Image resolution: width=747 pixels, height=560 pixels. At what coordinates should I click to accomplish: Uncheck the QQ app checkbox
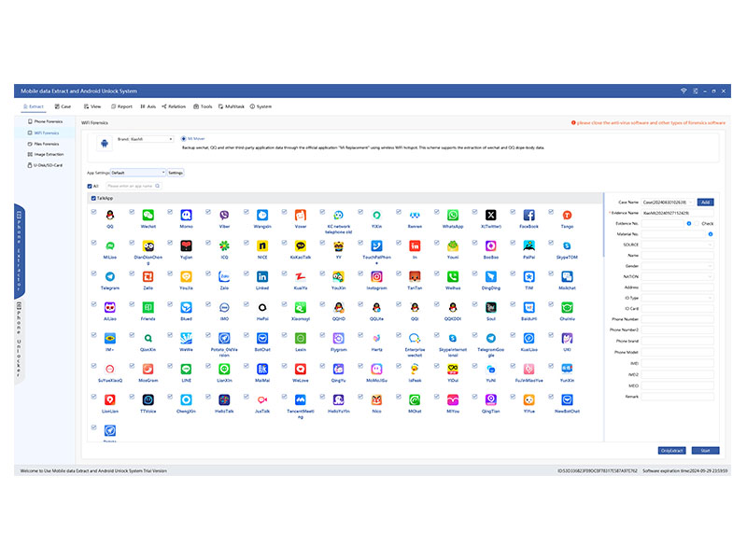click(x=94, y=212)
